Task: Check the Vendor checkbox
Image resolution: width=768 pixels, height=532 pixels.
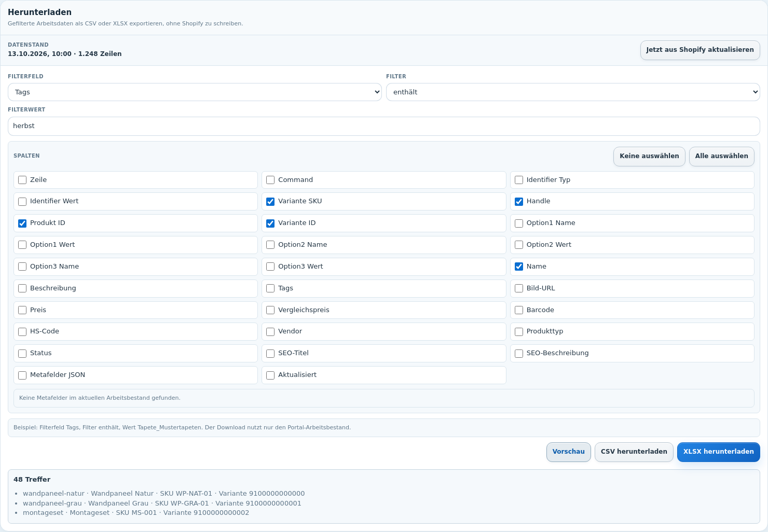Action: click(x=270, y=332)
